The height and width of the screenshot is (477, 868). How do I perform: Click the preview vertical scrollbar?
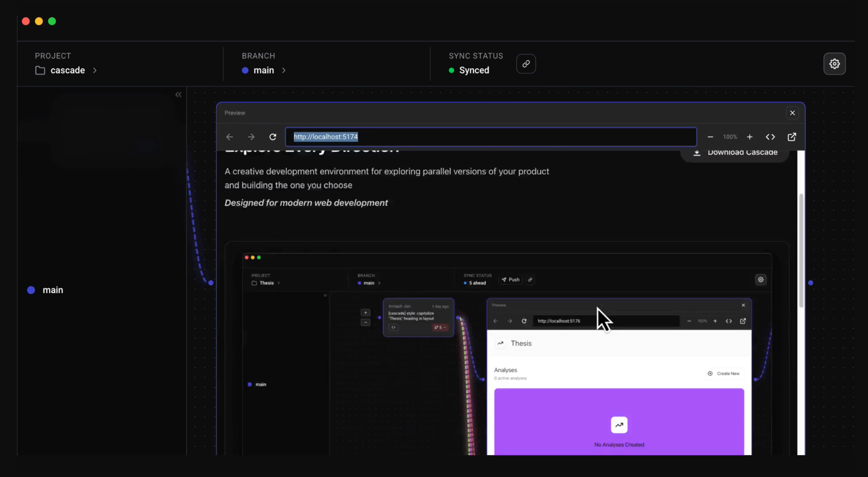click(801, 249)
